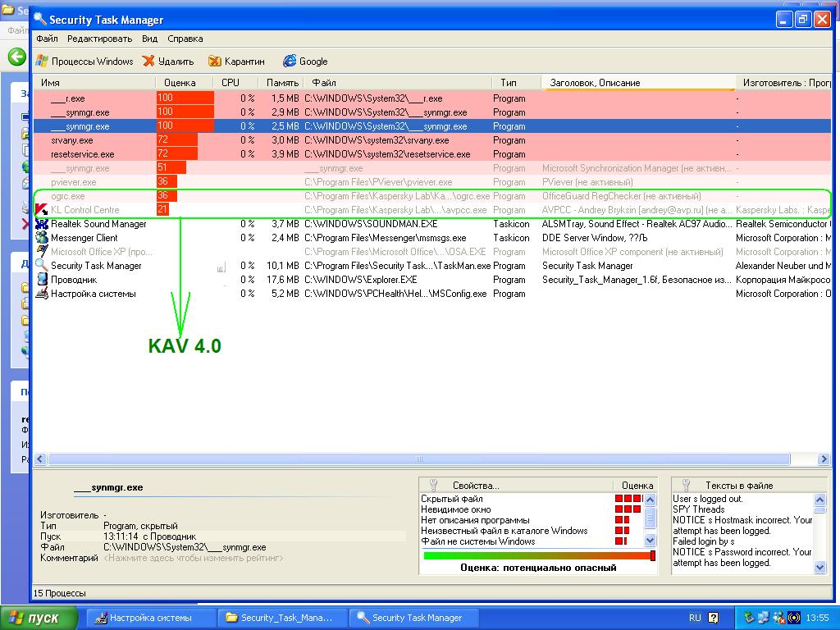Click the Файл column header in list
Screen dimensions: 840x630
[398, 83]
